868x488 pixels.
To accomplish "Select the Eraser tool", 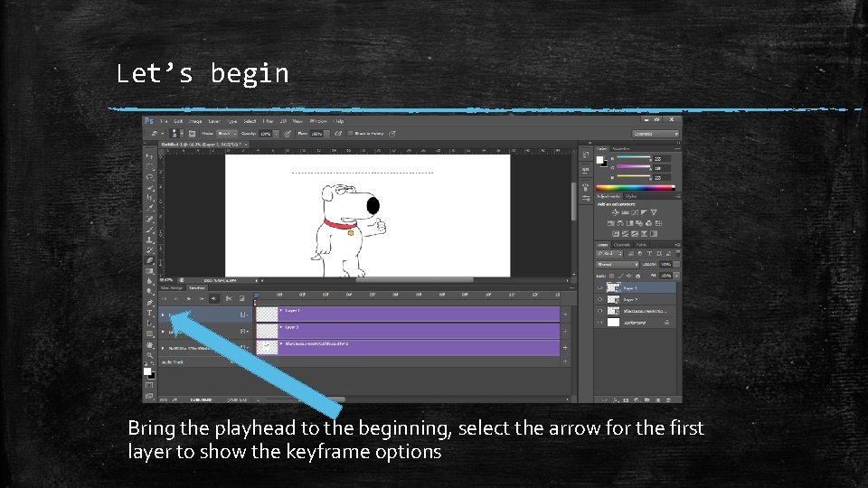I will [x=149, y=260].
